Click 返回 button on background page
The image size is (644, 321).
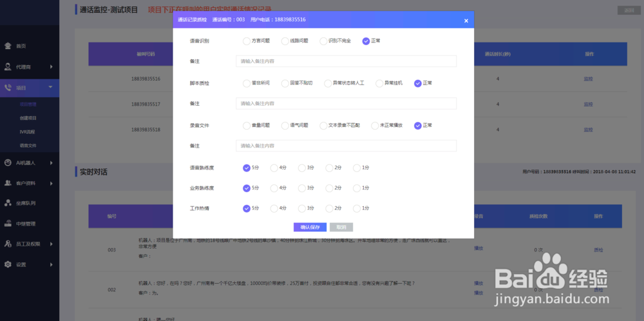click(x=629, y=11)
